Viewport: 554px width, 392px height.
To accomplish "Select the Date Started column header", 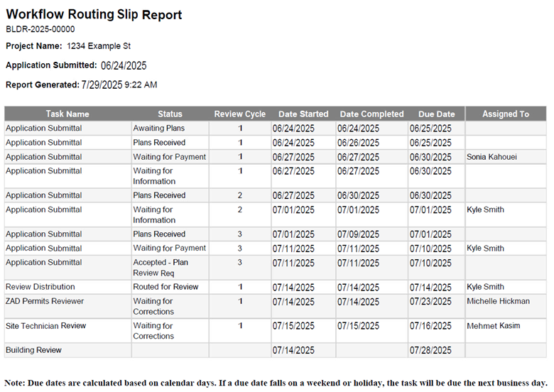I will 303,114.
